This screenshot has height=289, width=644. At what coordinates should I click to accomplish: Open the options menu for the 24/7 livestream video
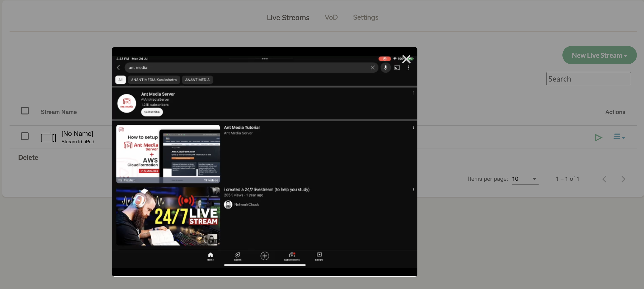point(413,190)
